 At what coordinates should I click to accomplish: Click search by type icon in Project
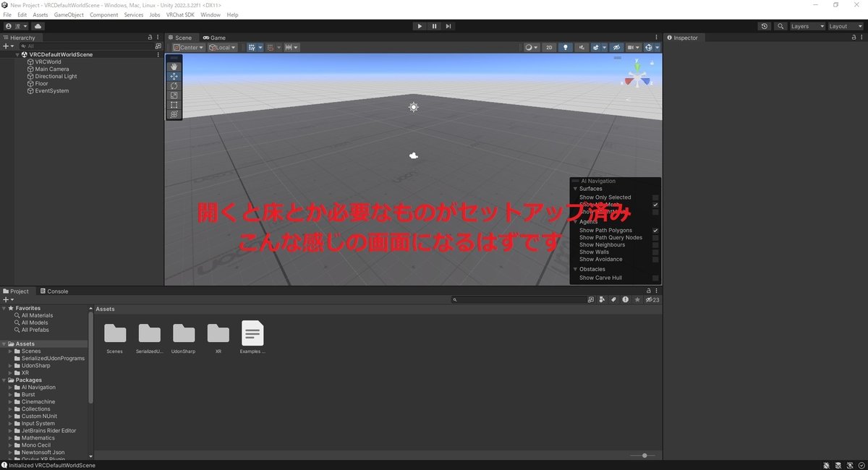tap(600, 299)
